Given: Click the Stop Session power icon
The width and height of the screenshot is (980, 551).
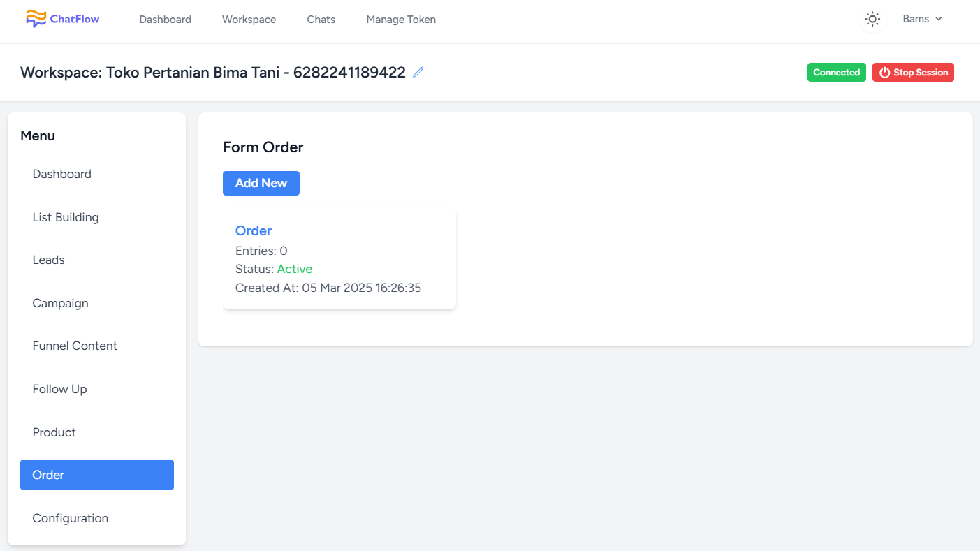Looking at the screenshot, I should [884, 73].
